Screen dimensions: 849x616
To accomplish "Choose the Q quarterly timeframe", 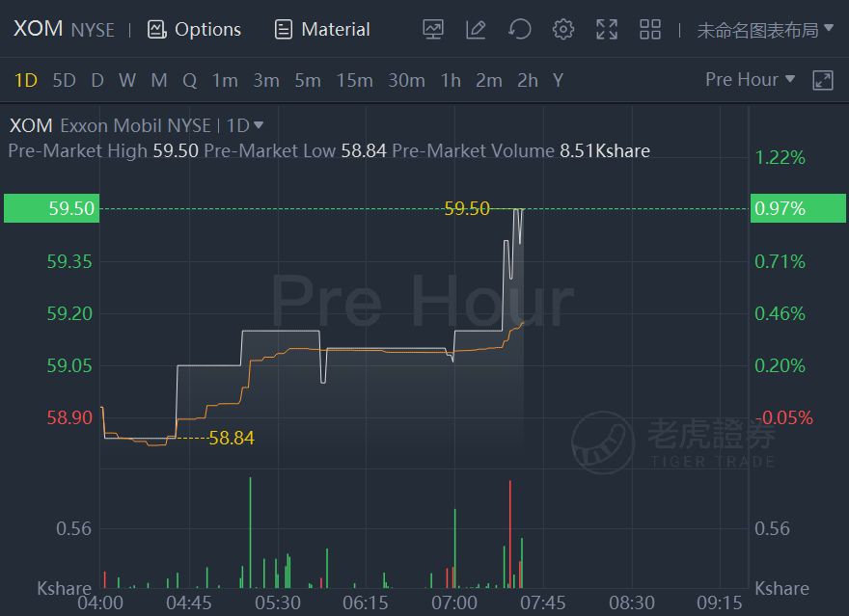I will [189, 81].
